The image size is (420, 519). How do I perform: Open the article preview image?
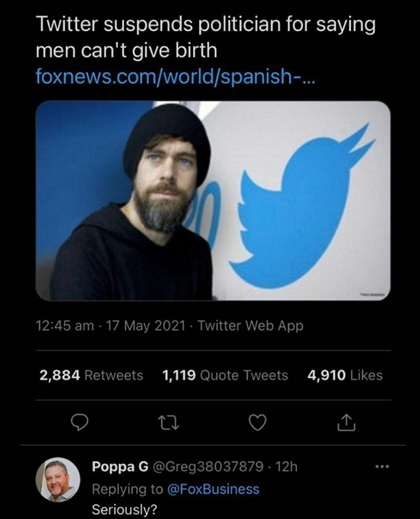212,201
